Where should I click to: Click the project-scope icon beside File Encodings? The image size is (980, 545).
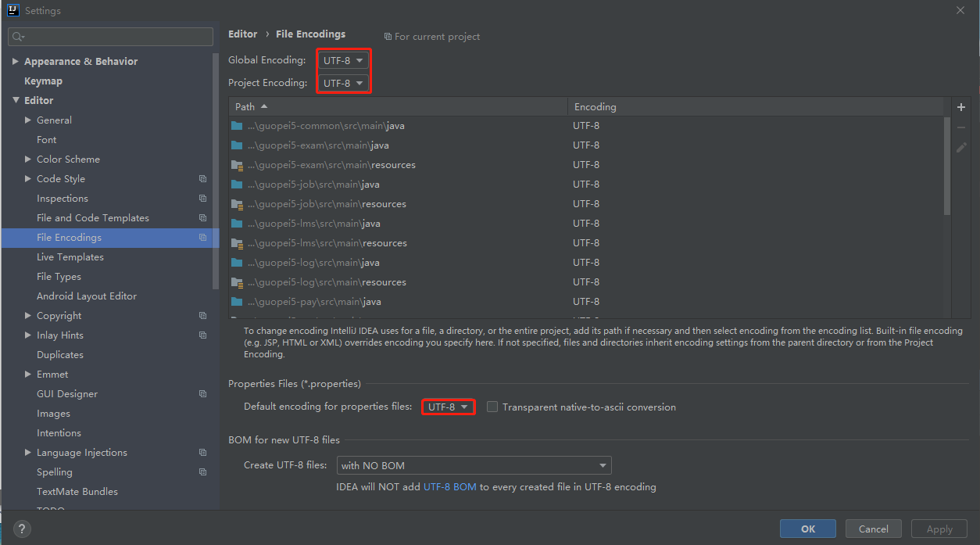[202, 238]
